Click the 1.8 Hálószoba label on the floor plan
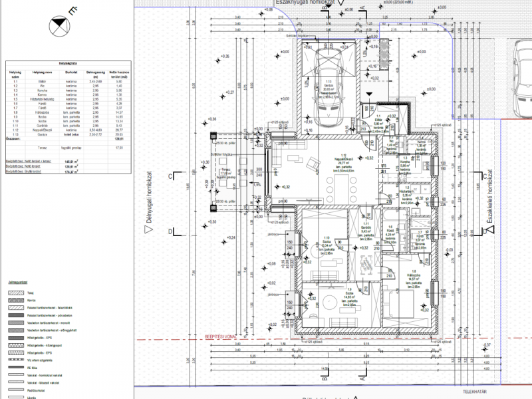The width and height of the screenshot is (532, 399). [414, 279]
